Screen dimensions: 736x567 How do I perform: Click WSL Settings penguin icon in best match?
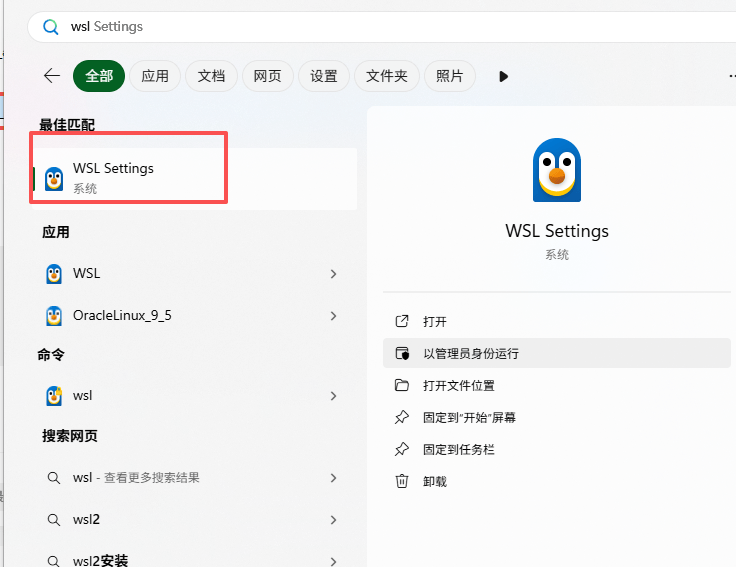pyautogui.click(x=54, y=179)
